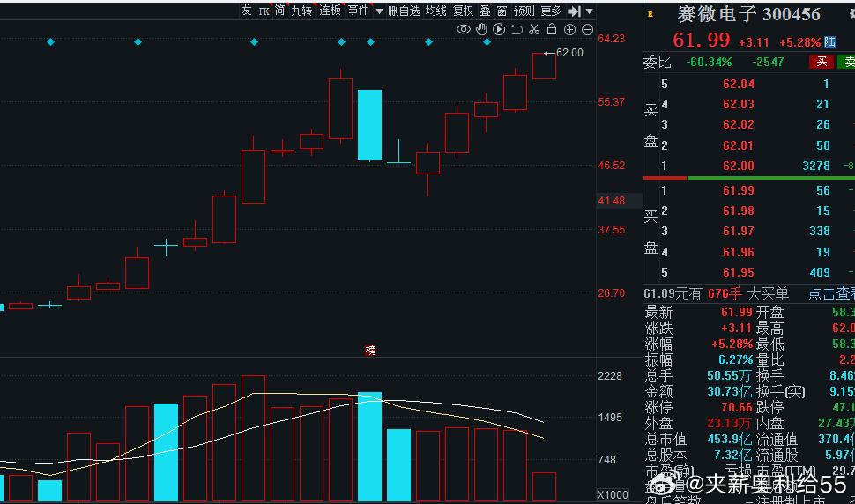This screenshot has width=855, height=504.
Task: Click sell level 1 price 62.00
Action: click(x=739, y=166)
